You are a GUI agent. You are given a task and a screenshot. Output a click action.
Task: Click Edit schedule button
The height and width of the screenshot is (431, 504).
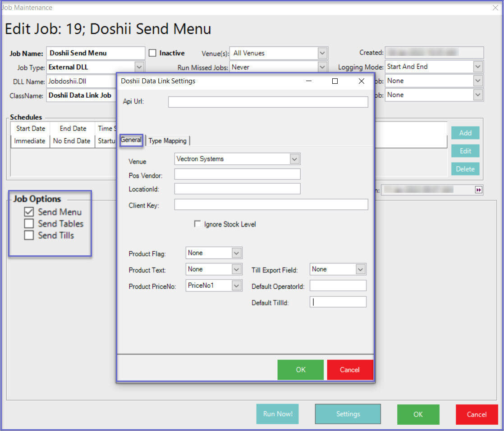point(465,150)
